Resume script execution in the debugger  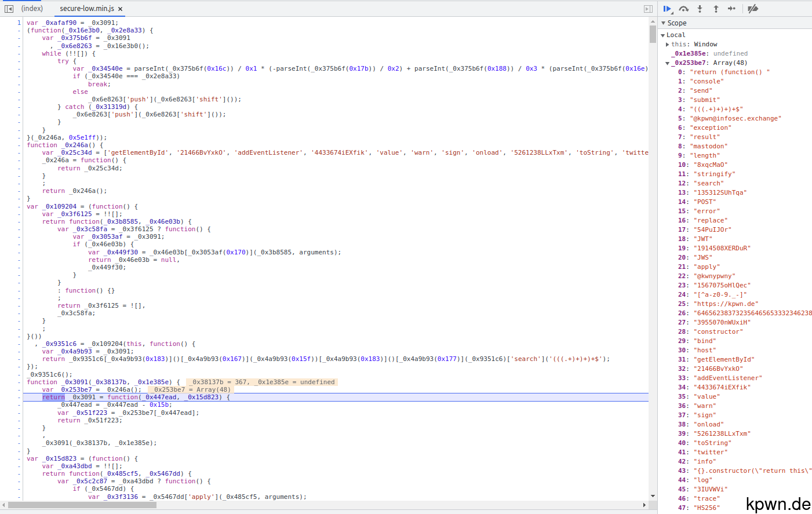(667, 8)
